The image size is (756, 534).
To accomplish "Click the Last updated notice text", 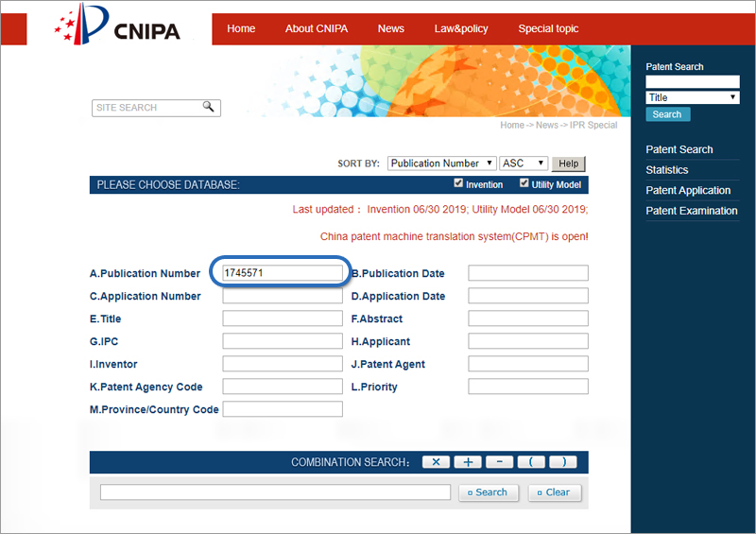I will [440, 210].
